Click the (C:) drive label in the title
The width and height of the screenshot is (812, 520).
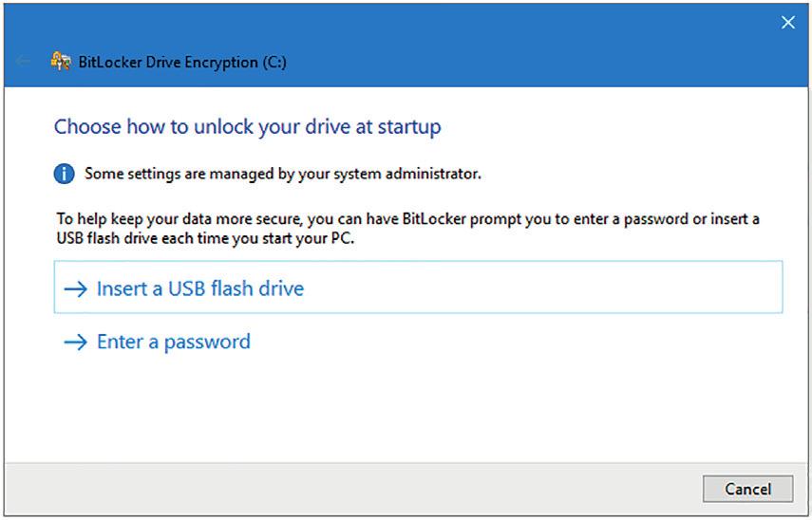coord(274,62)
